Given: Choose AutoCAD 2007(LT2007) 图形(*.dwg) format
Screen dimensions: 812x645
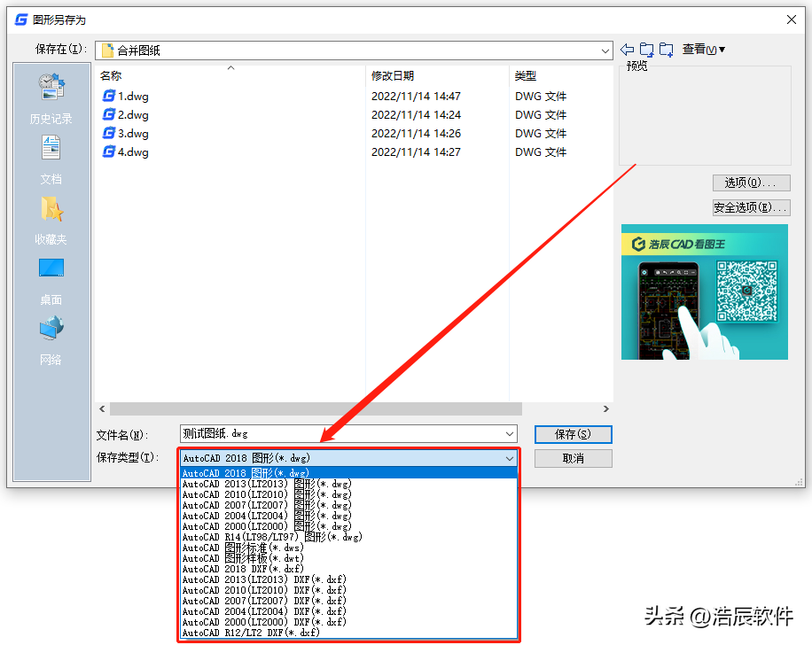Looking at the screenshot, I should pos(349,505).
